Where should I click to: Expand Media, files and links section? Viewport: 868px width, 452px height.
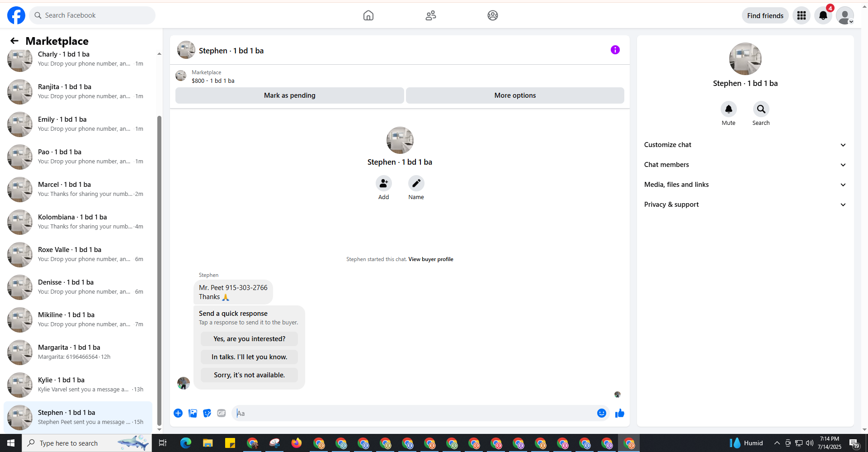[745, 185]
